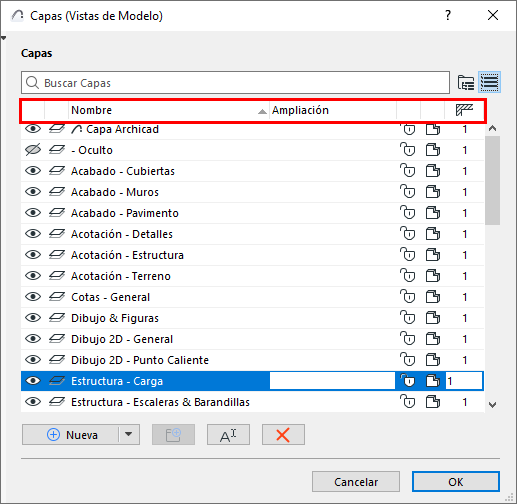
Task: Hide the Acabado - Cubiertas layer
Action: 33,171
